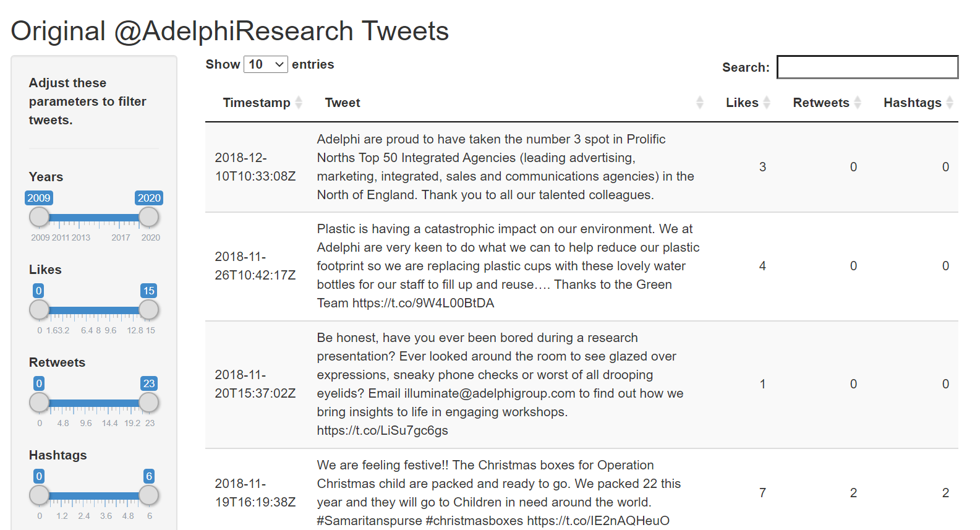Sort table by Timestamp arrows icon

299,103
